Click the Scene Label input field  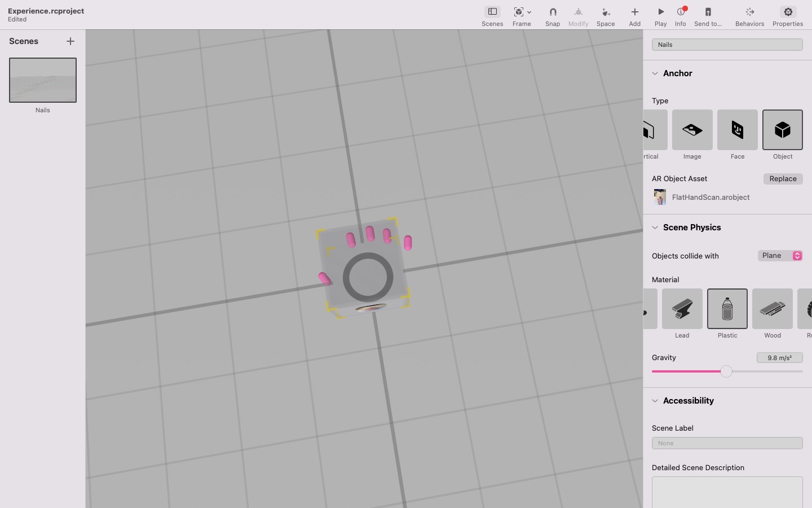tap(727, 443)
